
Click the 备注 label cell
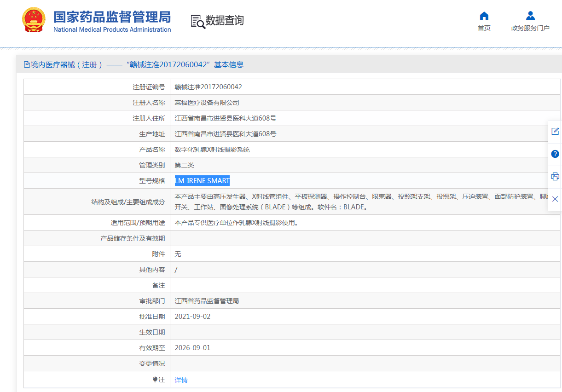(97, 285)
